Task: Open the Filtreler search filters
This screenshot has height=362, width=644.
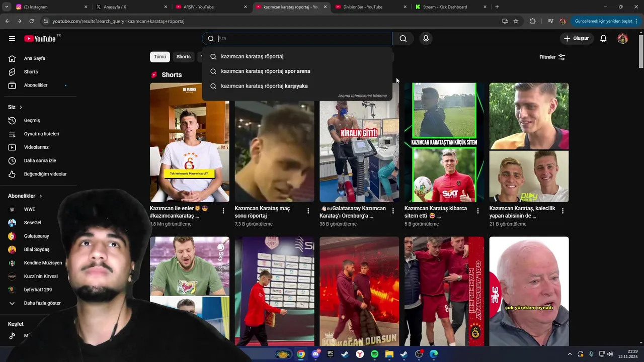Action: click(x=552, y=57)
